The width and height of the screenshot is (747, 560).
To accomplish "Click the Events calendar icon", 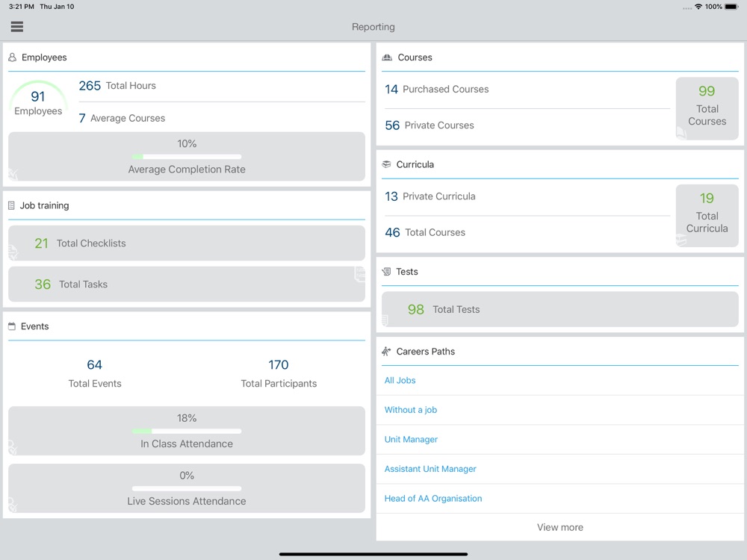I will pyautogui.click(x=12, y=326).
